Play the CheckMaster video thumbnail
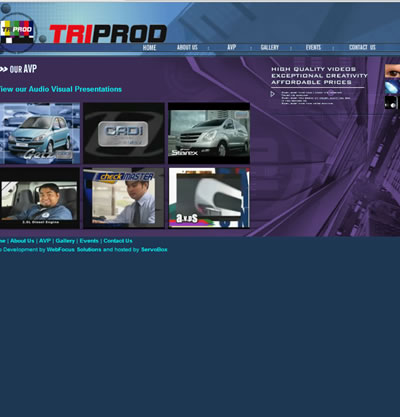400x417 pixels. click(124, 198)
